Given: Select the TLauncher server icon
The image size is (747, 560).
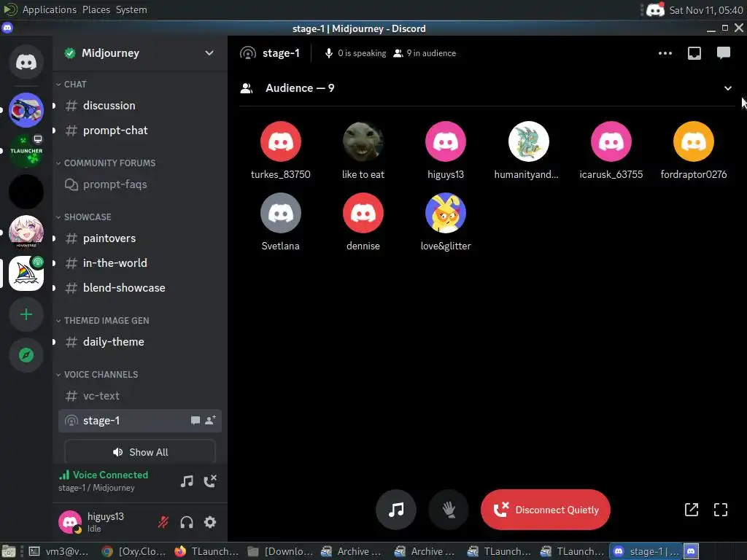Looking at the screenshot, I should tap(26, 151).
